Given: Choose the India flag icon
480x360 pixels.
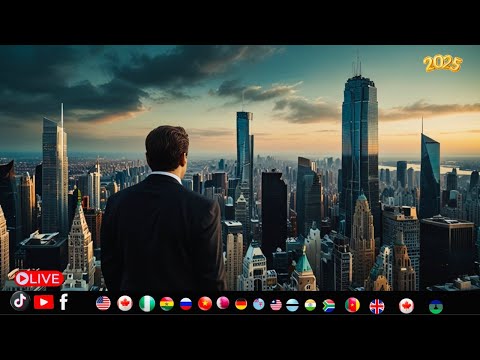Looking at the screenshot, I should (310, 305).
